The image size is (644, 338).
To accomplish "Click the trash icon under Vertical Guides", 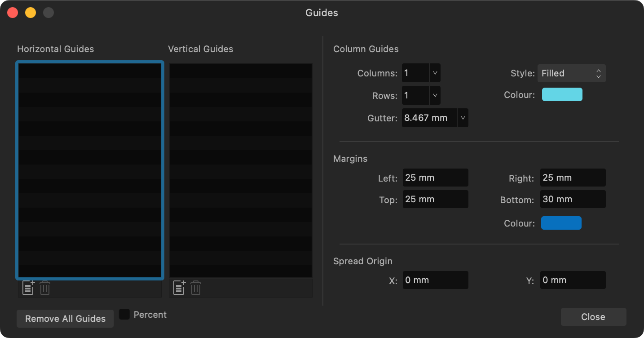I will (195, 288).
